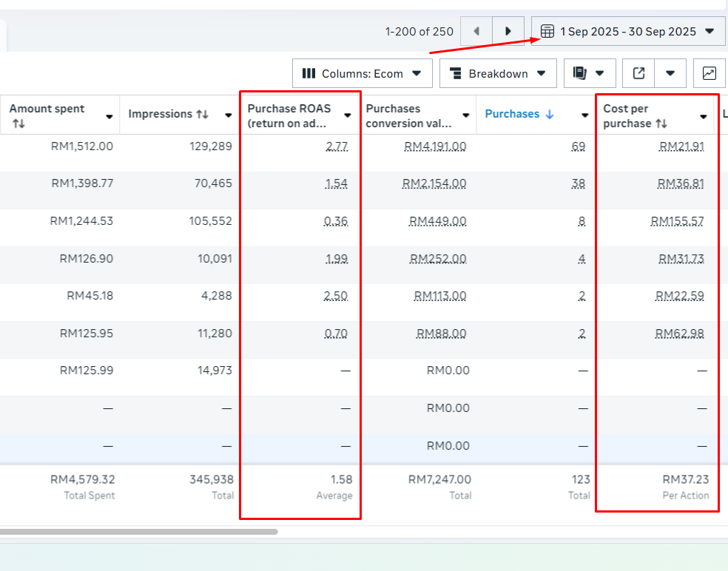Open the Columns: Ecom dropdown
Screen dimensions: 728x571
click(x=362, y=73)
